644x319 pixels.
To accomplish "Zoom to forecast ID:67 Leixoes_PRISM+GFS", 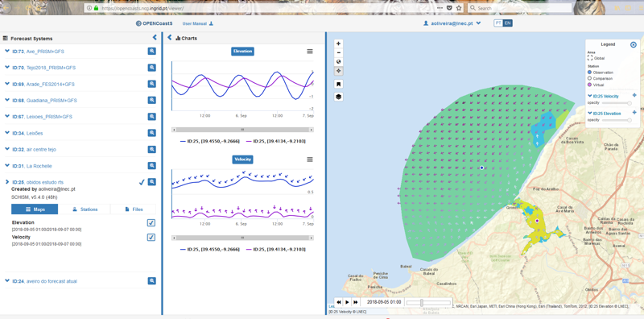I will 151,116.
